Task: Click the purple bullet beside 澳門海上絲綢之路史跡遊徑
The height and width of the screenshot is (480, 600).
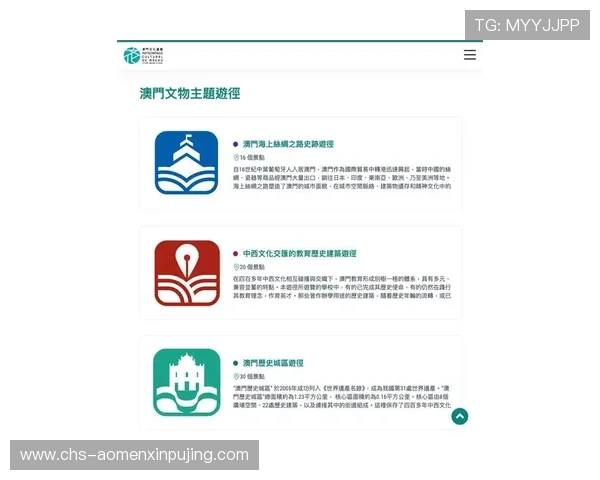Action: 236,144
